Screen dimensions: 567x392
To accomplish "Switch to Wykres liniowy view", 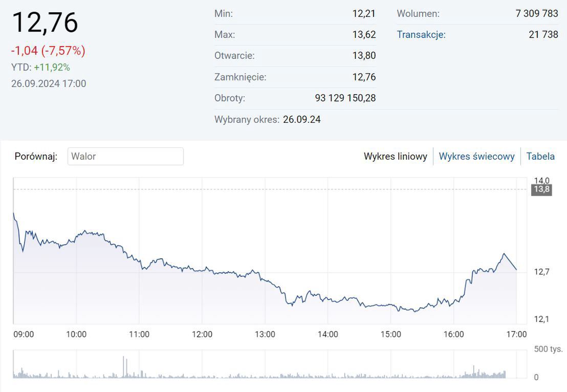I will tap(395, 157).
